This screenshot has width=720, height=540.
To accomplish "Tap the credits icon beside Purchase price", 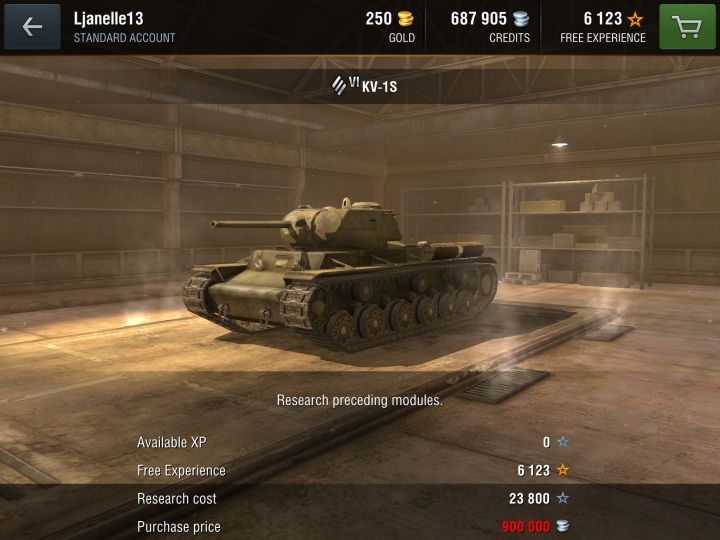I will click(x=562, y=526).
